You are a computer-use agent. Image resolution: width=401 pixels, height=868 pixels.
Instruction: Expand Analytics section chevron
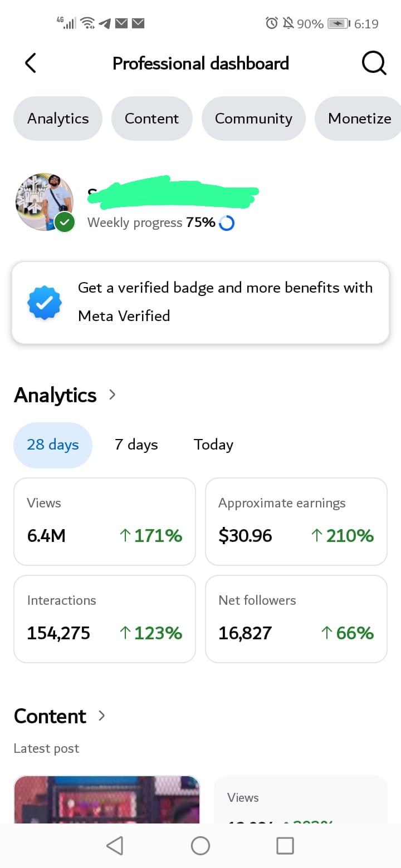[113, 394]
